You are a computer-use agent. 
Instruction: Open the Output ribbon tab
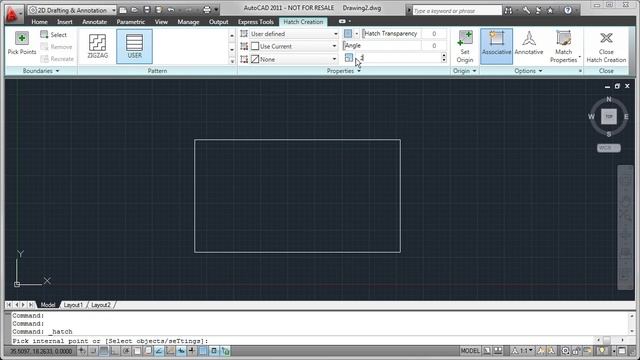[218, 22]
